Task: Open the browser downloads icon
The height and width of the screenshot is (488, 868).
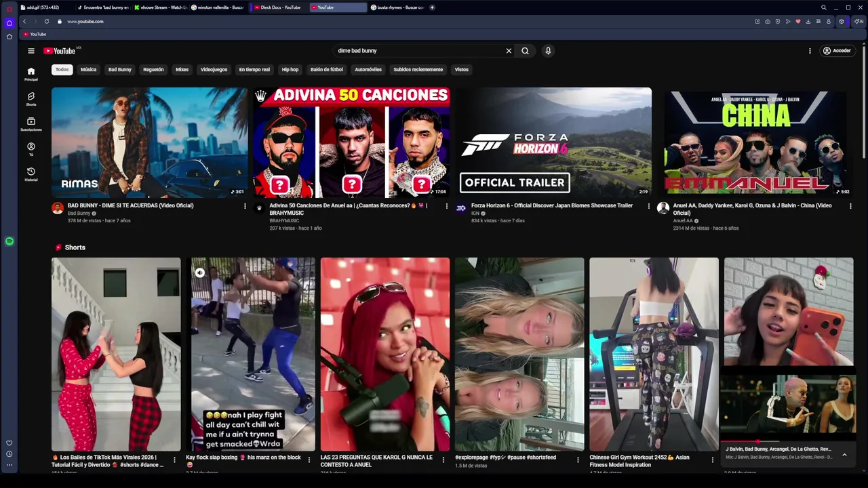Action: 808,22
